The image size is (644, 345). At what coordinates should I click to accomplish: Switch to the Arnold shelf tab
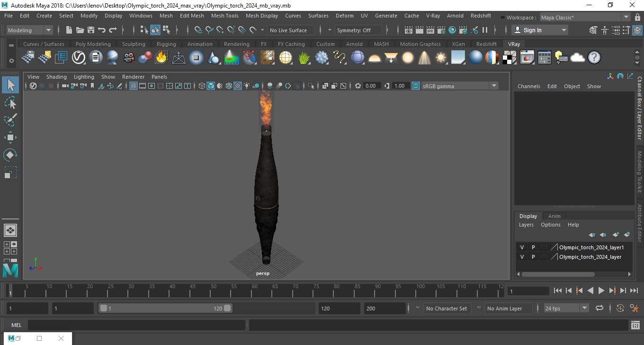pyautogui.click(x=354, y=44)
